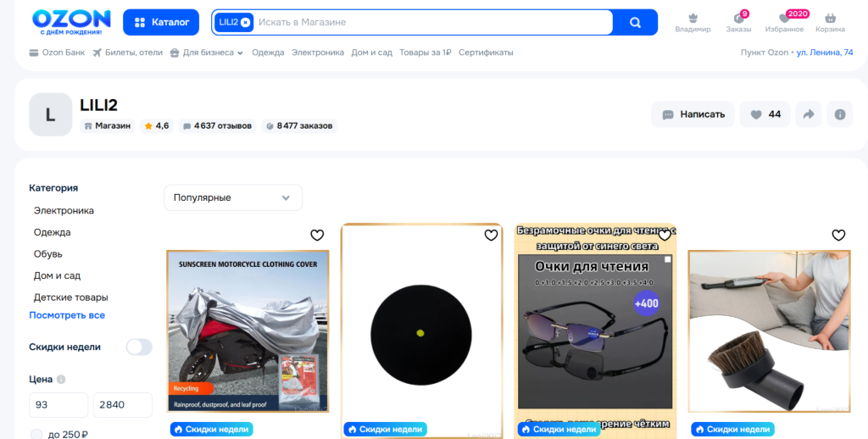Click Скидки недели badge under black disc
Viewport: 868px width, 439px height.
386,429
